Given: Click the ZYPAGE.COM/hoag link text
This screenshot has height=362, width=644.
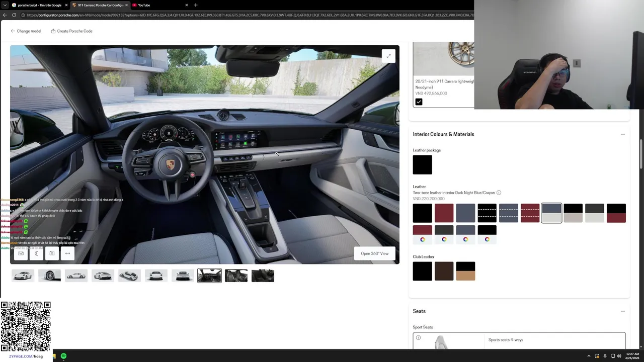Looking at the screenshot, I should (26, 356).
